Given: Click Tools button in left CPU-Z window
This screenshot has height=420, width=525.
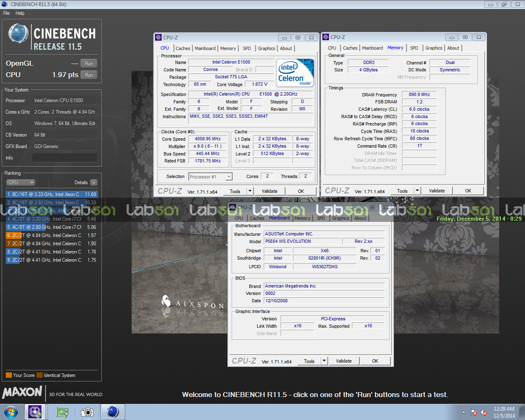Looking at the screenshot, I should pos(235,191).
